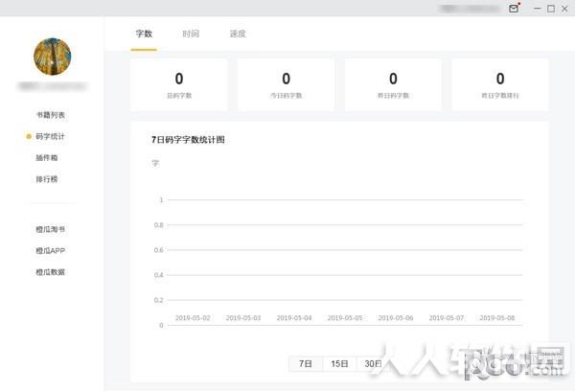Viewport: 575px width, 392px height.
Task: Click the round profile avatar
Action: 53,57
